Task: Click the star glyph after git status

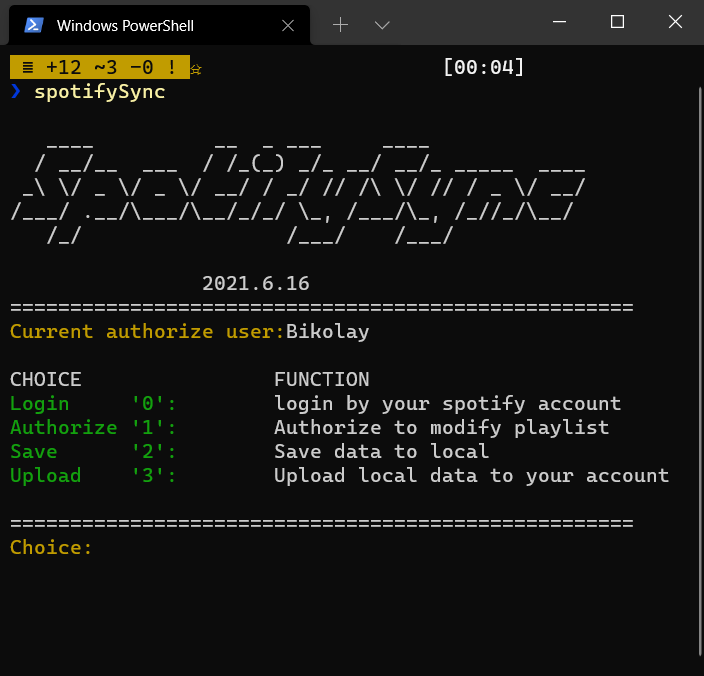Action: (x=196, y=70)
